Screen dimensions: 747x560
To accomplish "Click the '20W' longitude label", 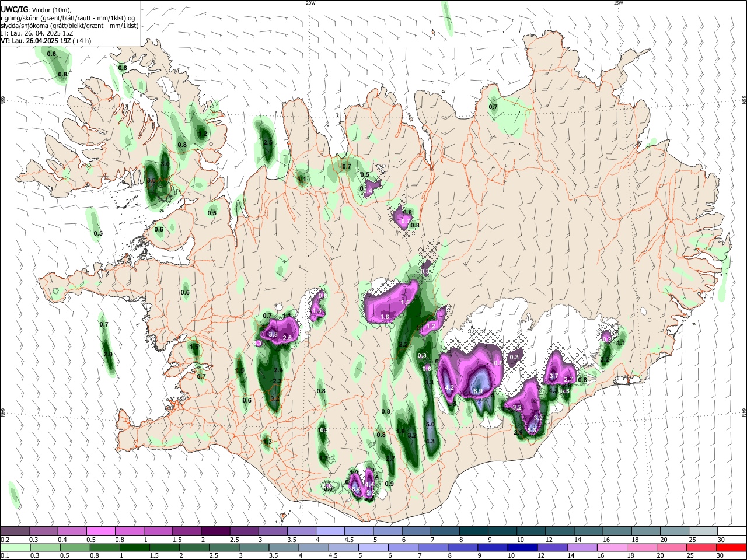I will (311, 3).
